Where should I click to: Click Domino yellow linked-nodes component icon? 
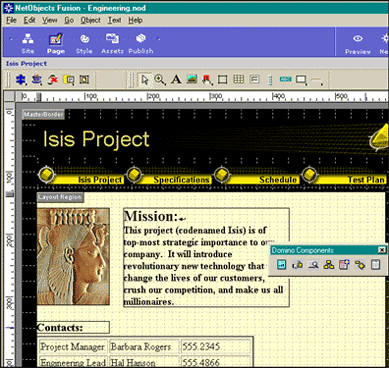(360, 265)
